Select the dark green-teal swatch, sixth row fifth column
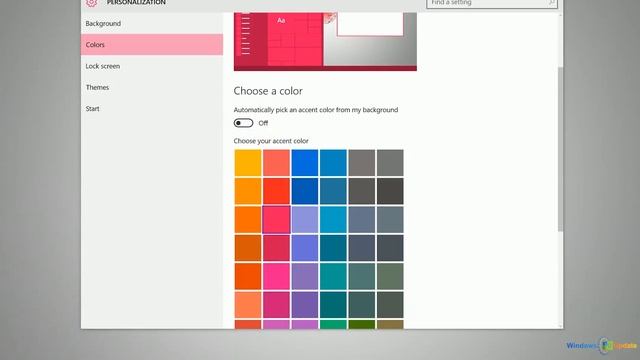640x360 pixels. (362, 304)
